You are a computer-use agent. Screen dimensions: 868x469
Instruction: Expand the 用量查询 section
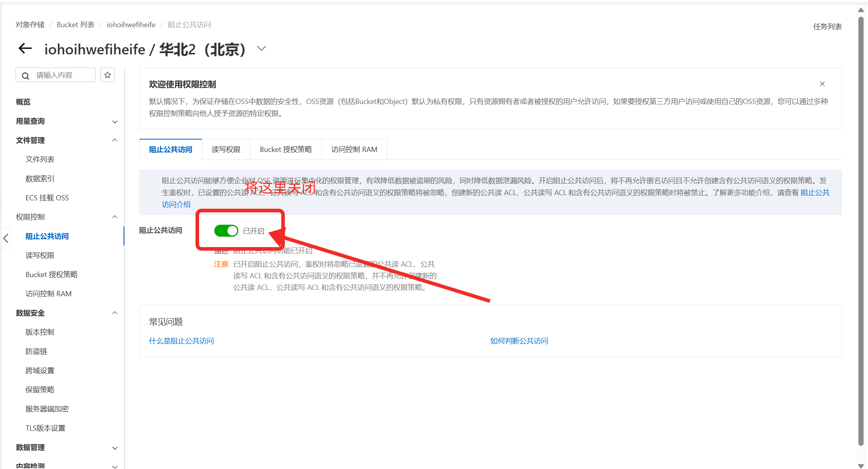click(x=115, y=122)
